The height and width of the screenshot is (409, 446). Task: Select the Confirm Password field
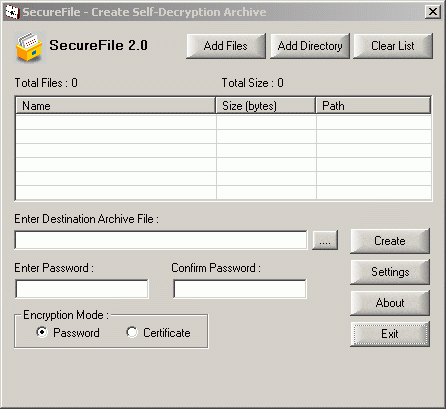point(240,289)
